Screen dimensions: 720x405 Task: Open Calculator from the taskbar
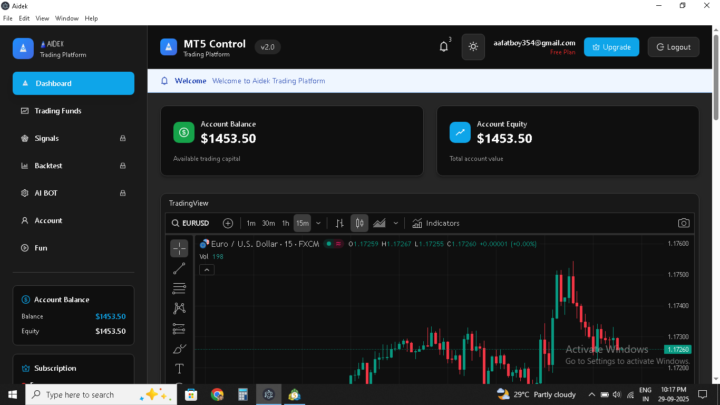242,394
